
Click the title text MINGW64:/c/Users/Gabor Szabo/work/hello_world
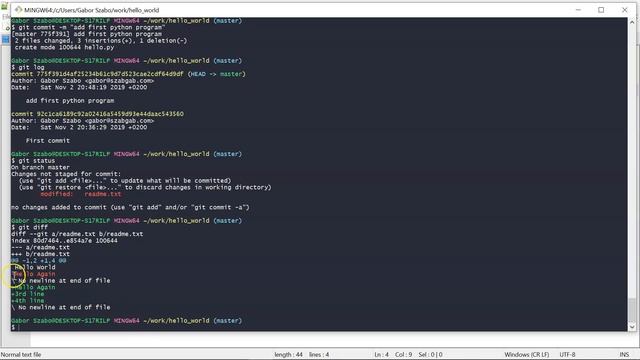tap(91, 10)
